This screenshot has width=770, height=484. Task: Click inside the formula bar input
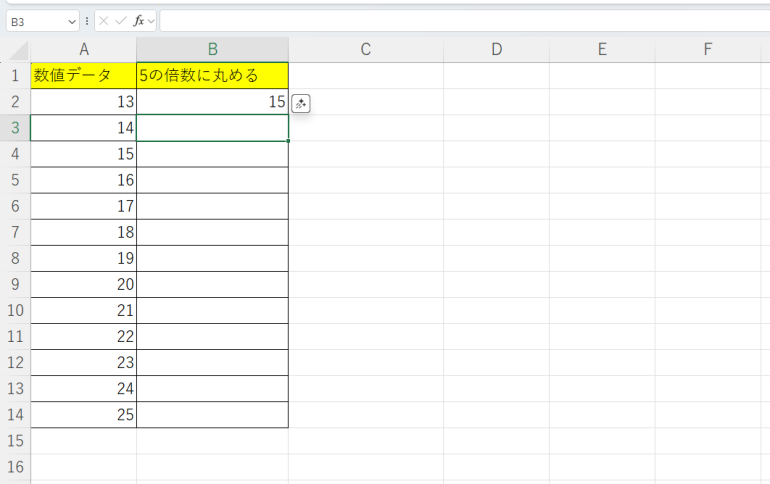click(x=464, y=21)
